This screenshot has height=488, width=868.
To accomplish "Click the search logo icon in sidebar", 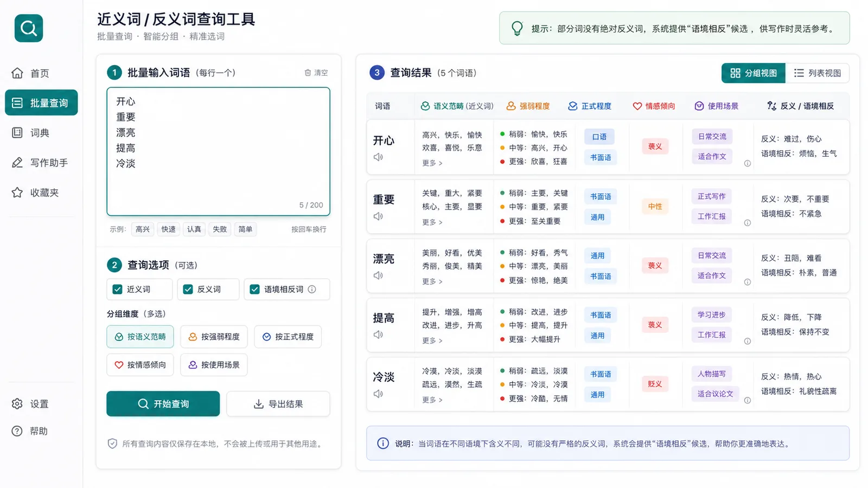I will pyautogui.click(x=29, y=28).
